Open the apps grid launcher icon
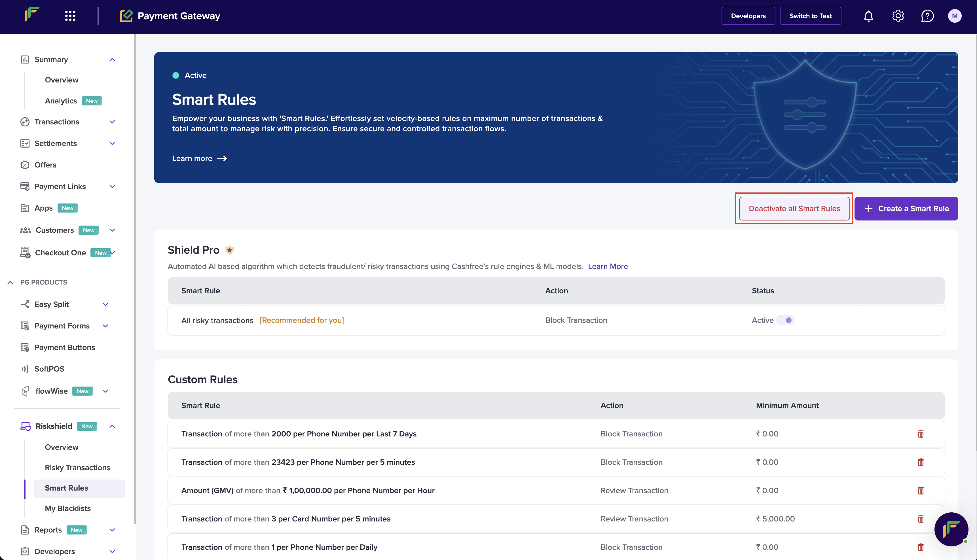The height and width of the screenshot is (560, 977). click(x=70, y=16)
